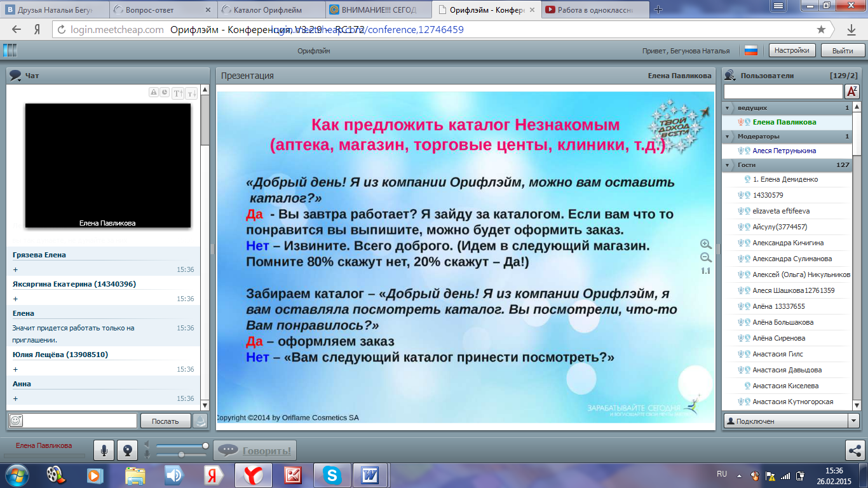
Task: Toggle the microphone button
Action: 104,451
